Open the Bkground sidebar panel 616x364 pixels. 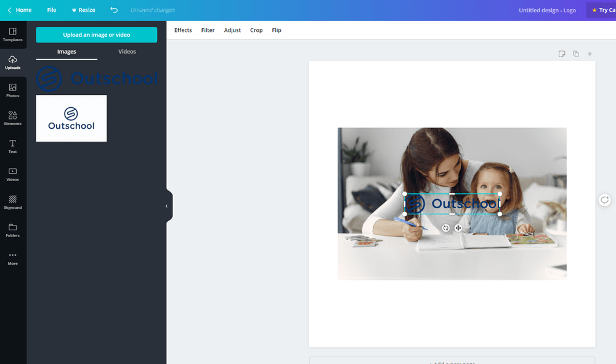click(x=12, y=202)
